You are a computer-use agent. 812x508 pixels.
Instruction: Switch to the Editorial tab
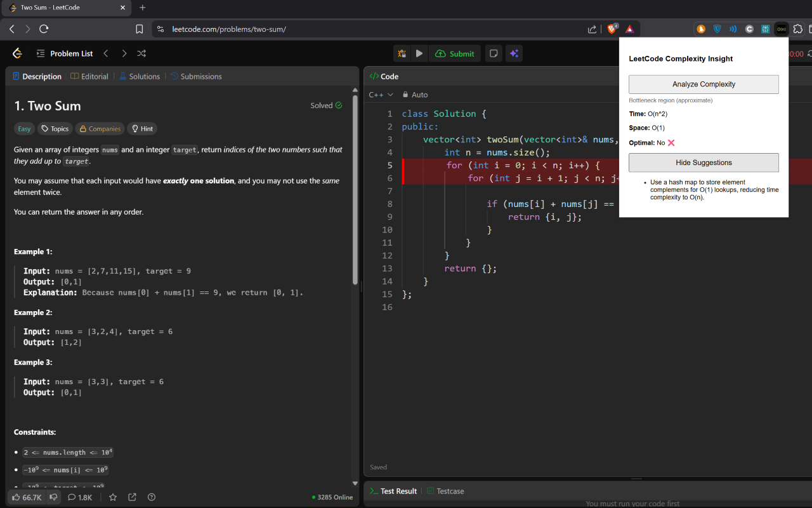89,76
